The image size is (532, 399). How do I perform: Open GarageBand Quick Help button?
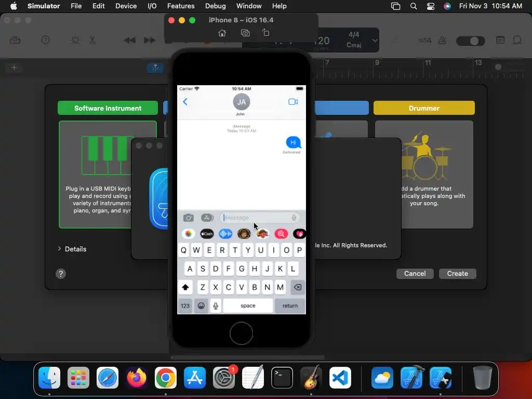click(46, 40)
